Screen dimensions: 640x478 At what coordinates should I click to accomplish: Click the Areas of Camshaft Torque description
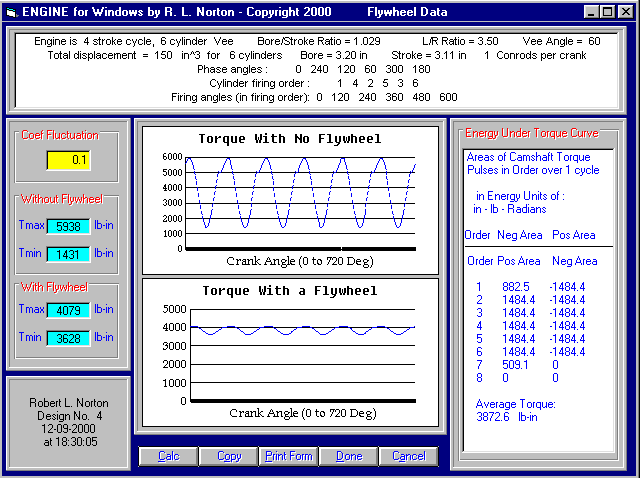(x=533, y=163)
